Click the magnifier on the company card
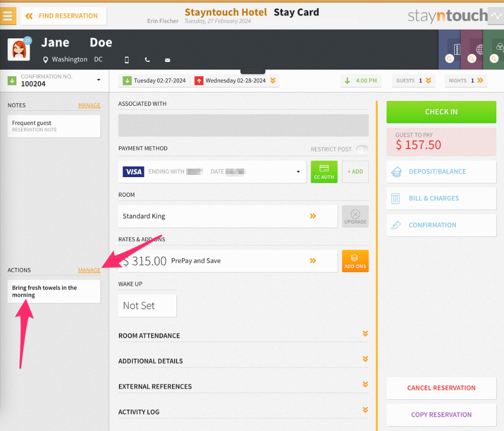This screenshot has height=431, width=504. pos(449,59)
